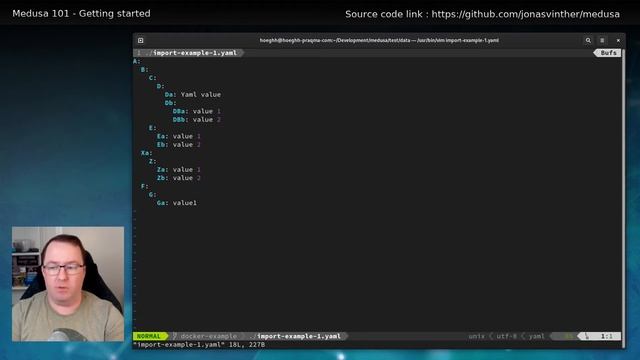Select the import-example-1.yaml buffer tab
The width and height of the screenshot is (640, 360).
(190, 53)
